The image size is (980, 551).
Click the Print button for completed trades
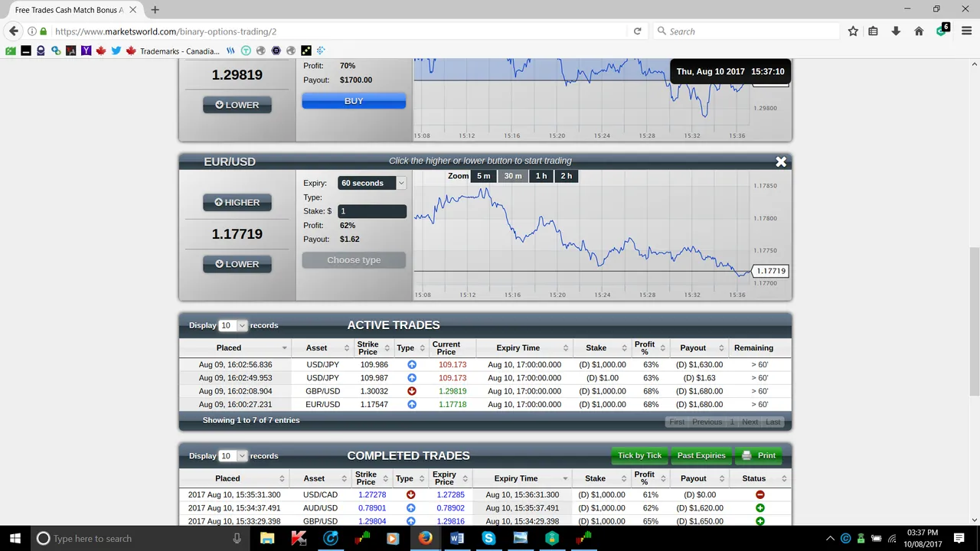click(x=759, y=455)
